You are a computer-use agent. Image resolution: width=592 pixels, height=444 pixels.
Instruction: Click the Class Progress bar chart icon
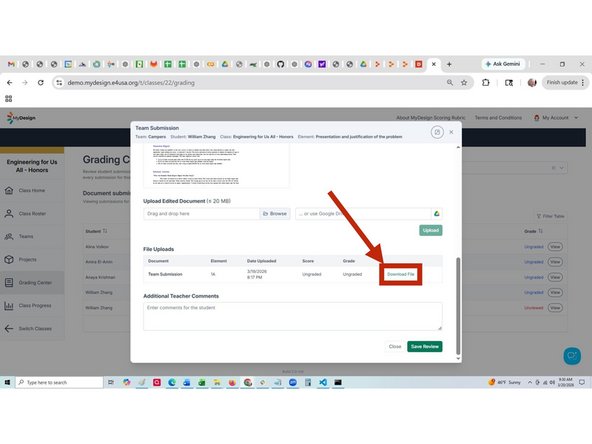point(9,305)
